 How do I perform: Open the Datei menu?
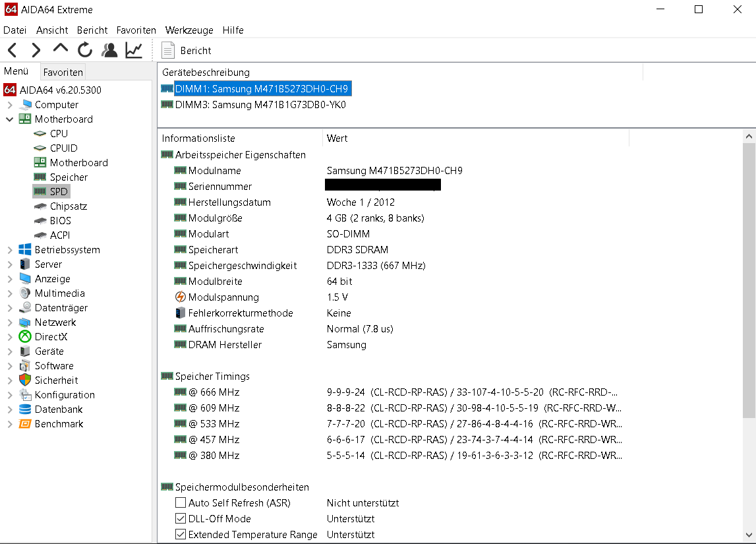coord(15,30)
